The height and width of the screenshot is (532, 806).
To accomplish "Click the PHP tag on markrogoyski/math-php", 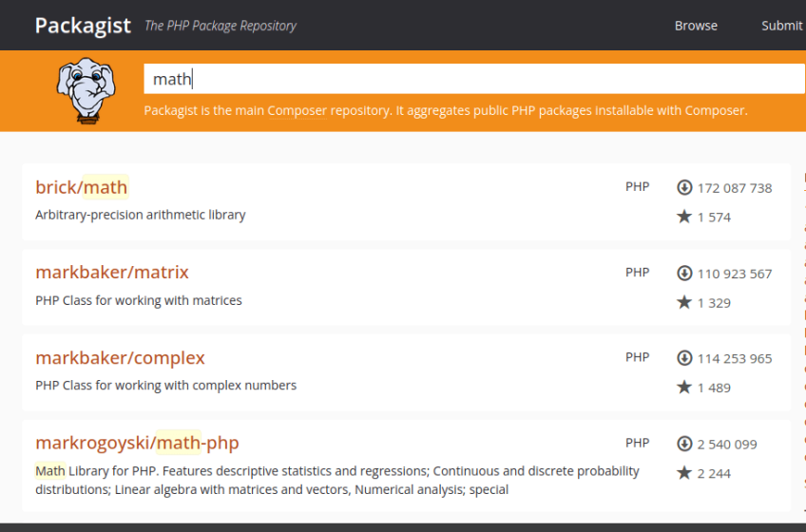I will click(637, 443).
